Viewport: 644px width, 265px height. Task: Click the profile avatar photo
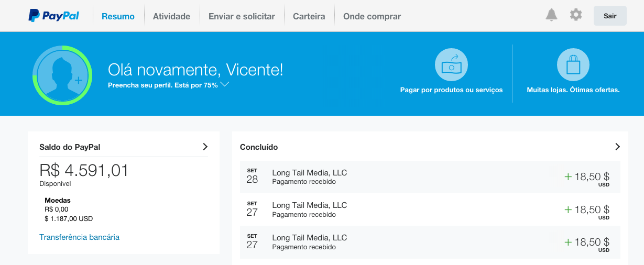pos(62,75)
